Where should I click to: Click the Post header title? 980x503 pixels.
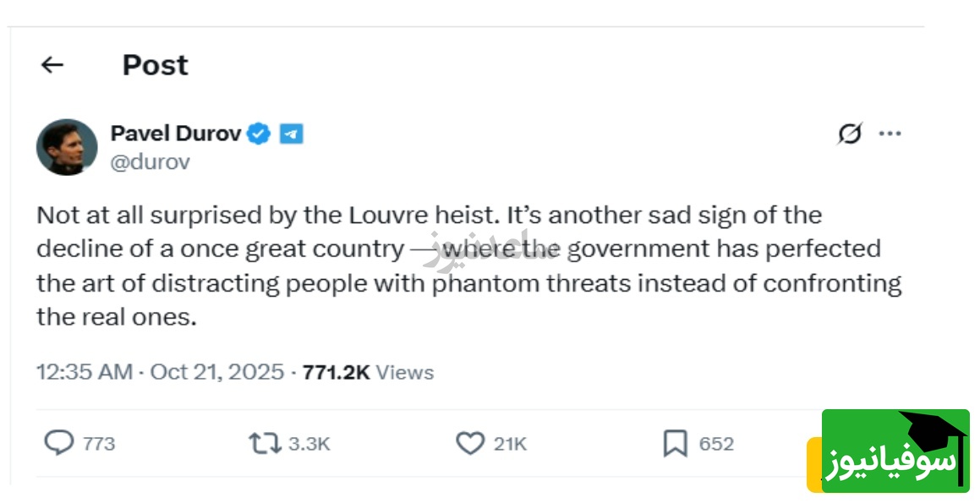point(155,65)
